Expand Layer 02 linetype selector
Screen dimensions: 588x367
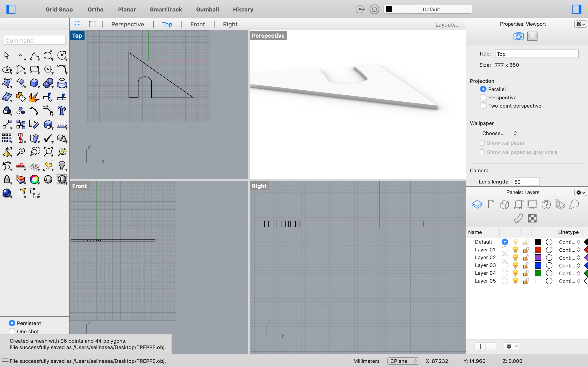tap(569, 258)
